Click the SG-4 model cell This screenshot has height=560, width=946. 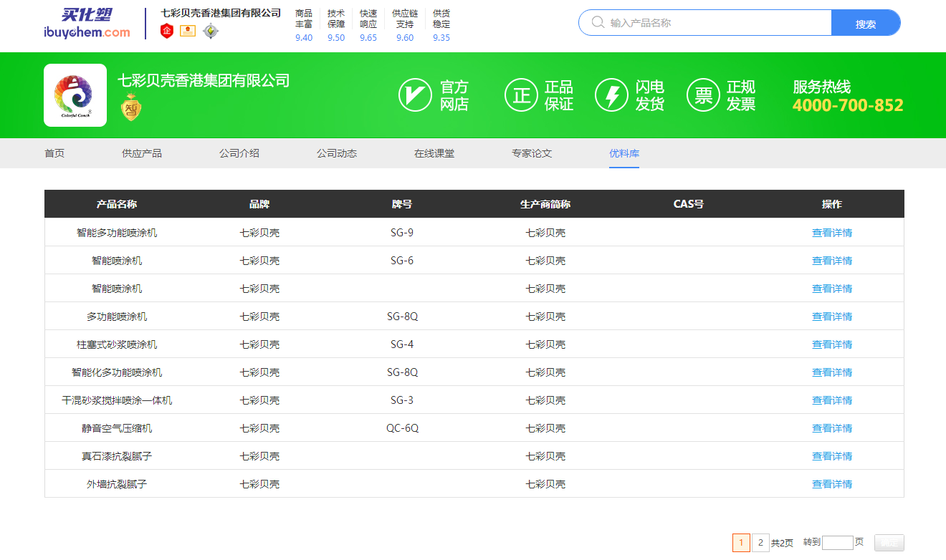(x=402, y=344)
